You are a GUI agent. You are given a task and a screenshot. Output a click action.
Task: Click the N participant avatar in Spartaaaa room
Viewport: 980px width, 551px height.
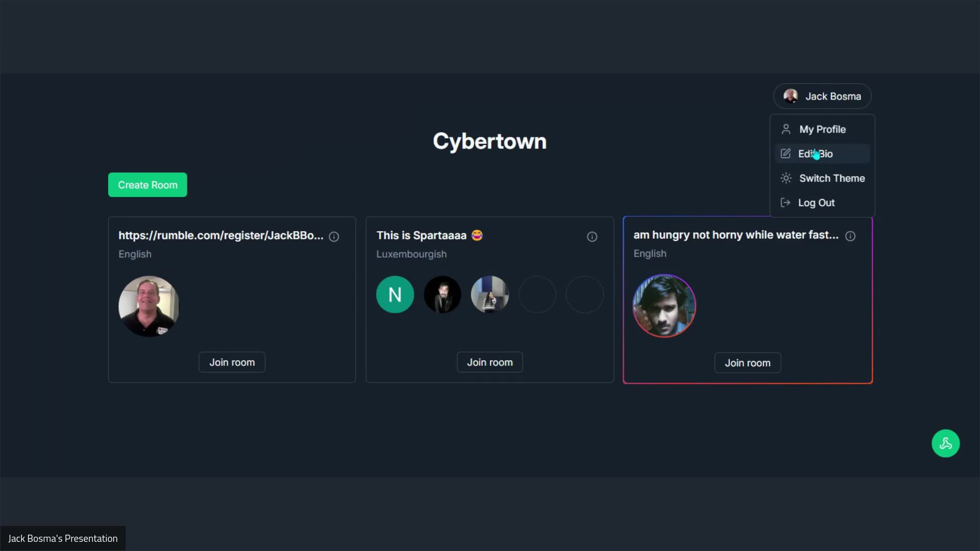click(395, 294)
